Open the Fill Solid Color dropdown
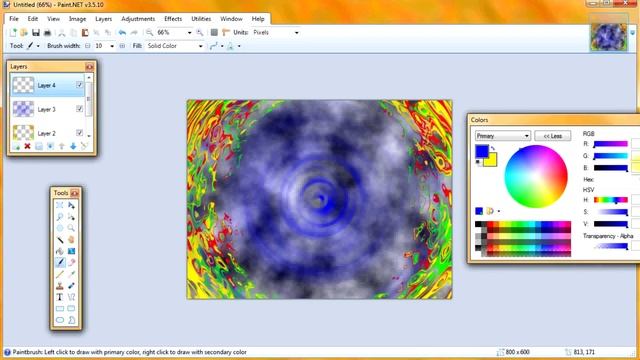The image size is (640, 360). coord(200,46)
